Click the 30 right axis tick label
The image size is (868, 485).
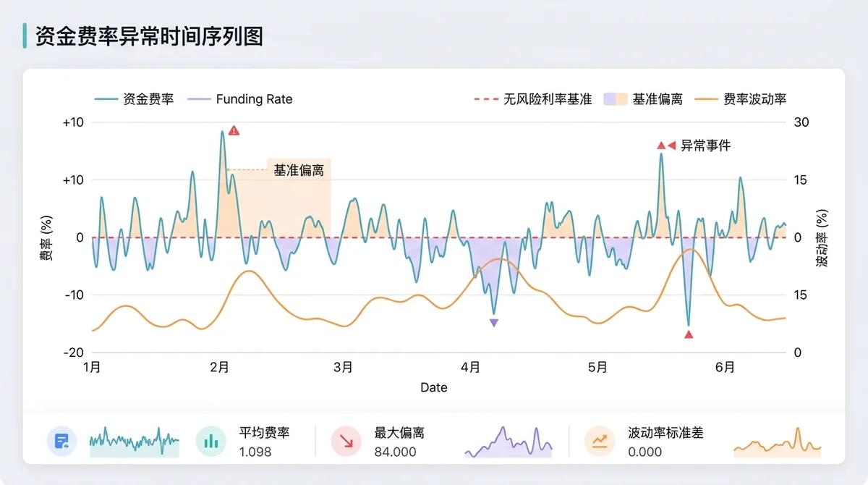pyautogui.click(x=801, y=122)
